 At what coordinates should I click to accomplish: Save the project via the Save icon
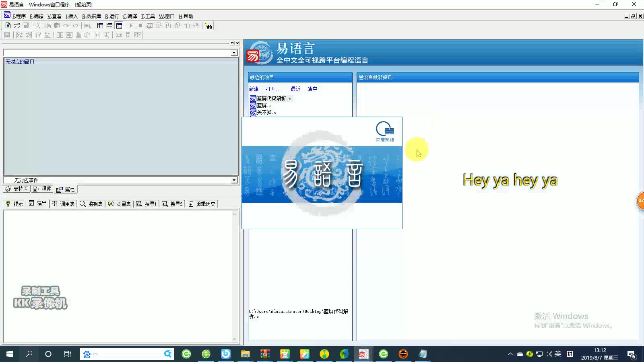(x=27, y=25)
